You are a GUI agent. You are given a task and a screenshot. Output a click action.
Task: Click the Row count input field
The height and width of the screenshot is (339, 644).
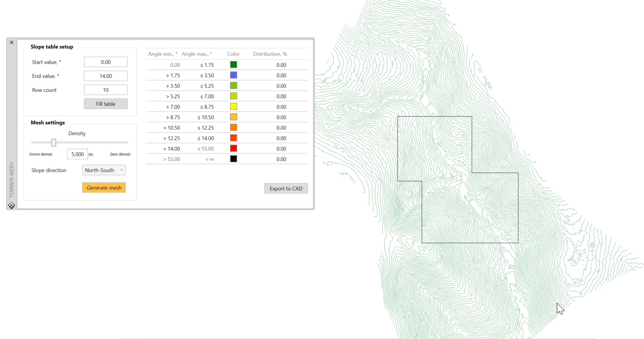click(106, 90)
